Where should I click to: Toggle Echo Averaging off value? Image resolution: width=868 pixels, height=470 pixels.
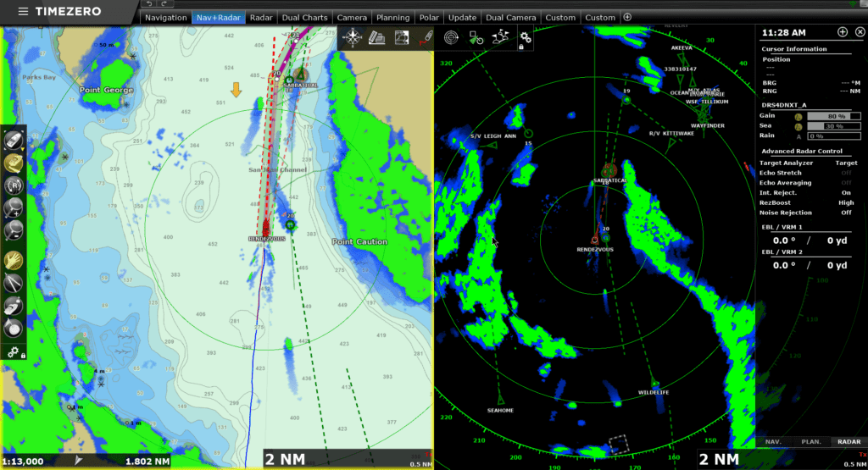(846, 183)
